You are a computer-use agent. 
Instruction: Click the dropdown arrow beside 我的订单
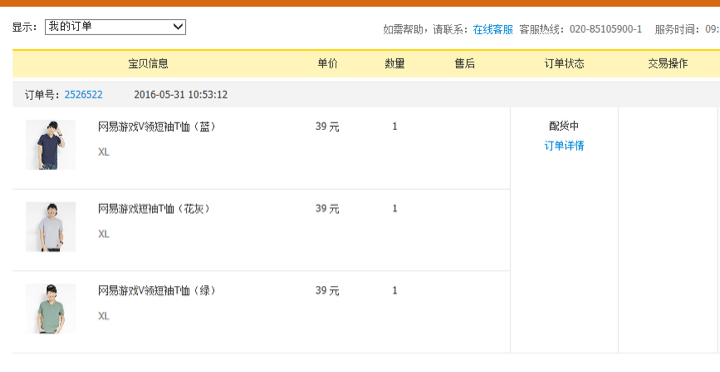click(x=178, y=27)
